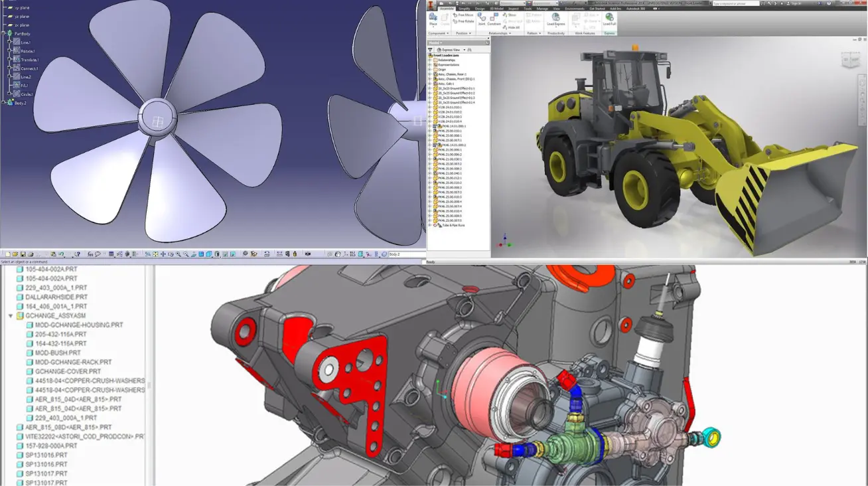Click the Load Full icon
868x486 pixels.
click(x=609, y=18)
